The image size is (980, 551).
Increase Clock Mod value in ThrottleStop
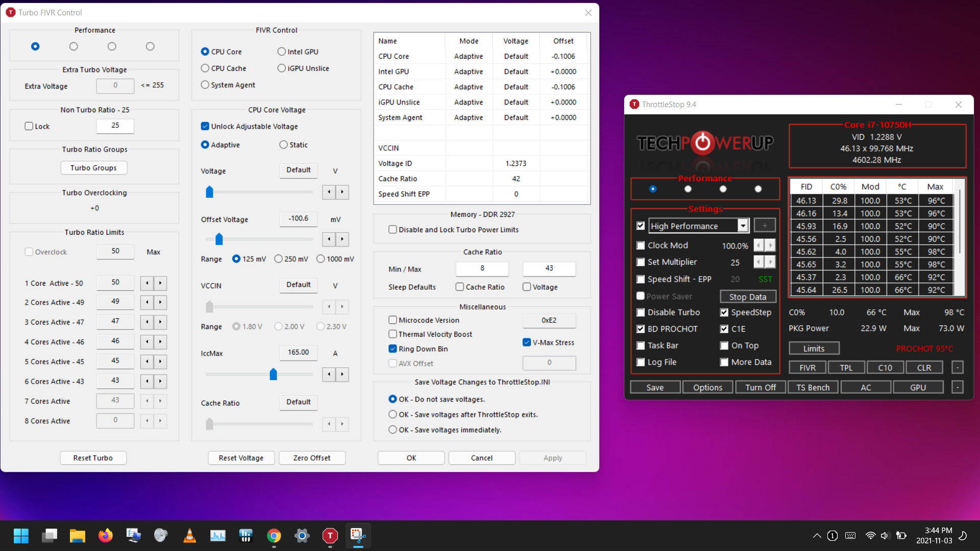pos(771,245)
